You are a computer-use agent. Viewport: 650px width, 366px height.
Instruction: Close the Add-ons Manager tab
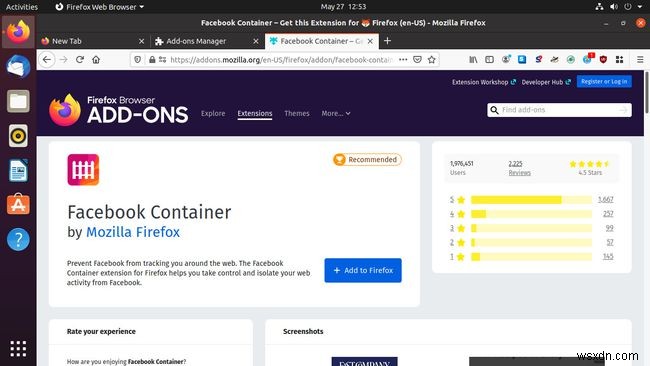click(x=256, y=41)
